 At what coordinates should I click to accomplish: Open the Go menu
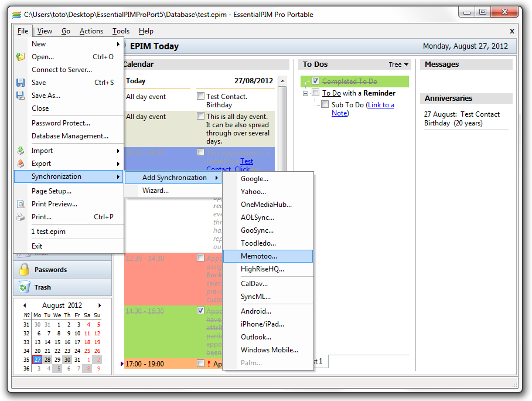pyautogui.click(x=66, y=31)
